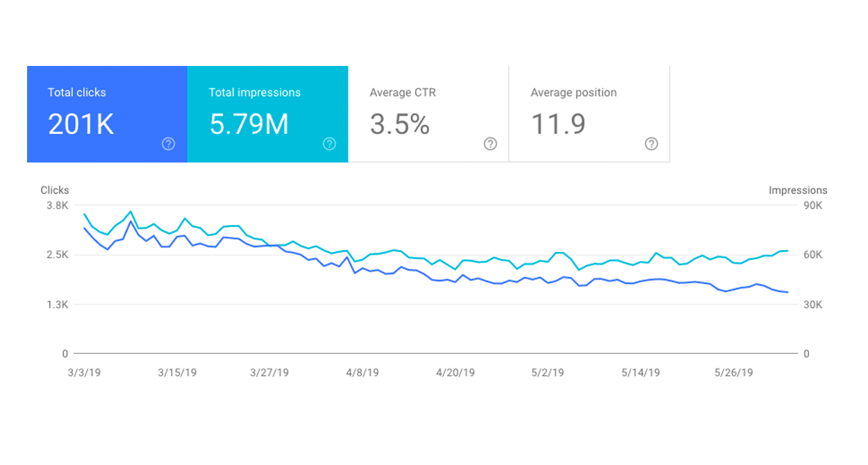The width and height of the screenshot is (868, 465).
Task: Open help icon on Total impressions card
Action: click(329, 144)
